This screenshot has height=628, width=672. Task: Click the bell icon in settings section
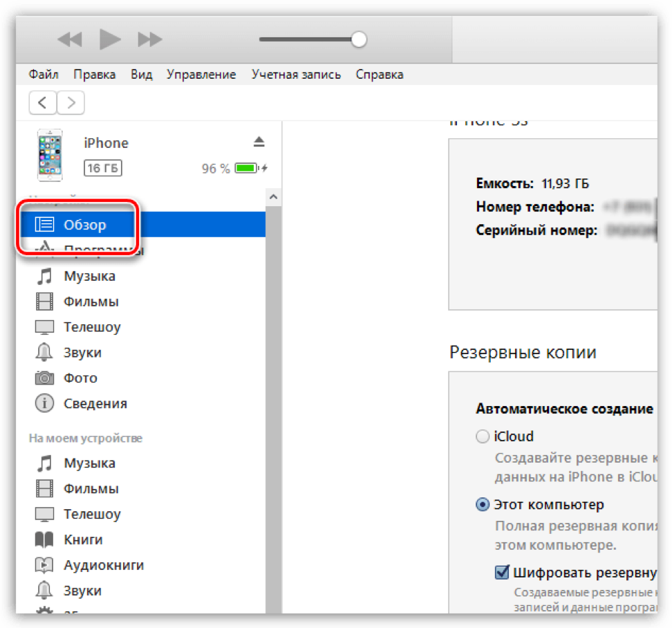click(x=44, y=352)
